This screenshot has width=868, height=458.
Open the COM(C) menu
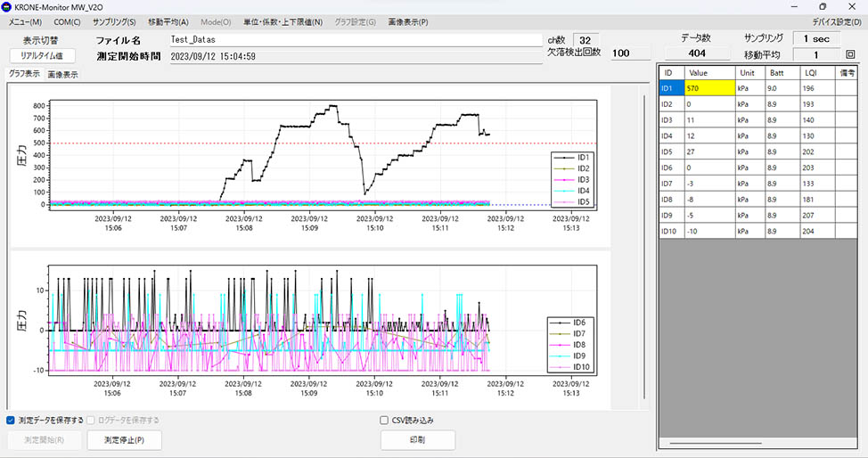[67, 22]
